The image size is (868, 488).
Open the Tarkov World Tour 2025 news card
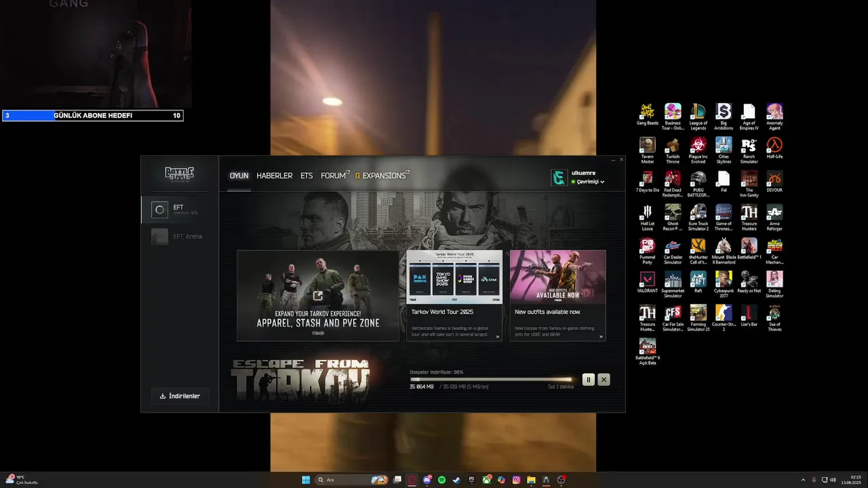click(454, 296)
